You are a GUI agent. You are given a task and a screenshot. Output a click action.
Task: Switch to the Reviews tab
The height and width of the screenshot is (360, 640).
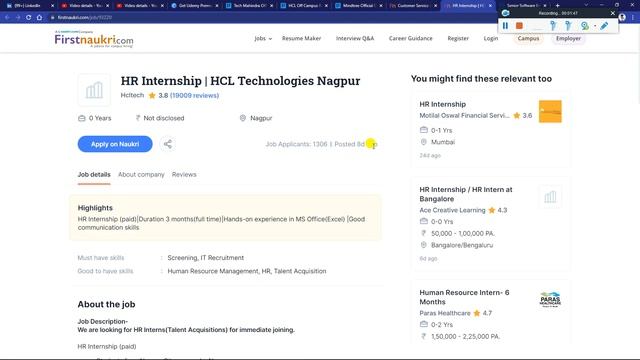[x=184, y=175]
